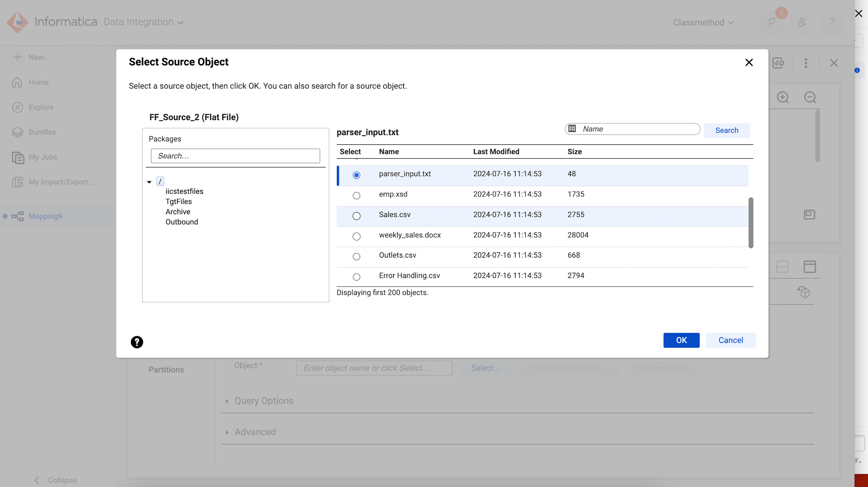868x487 pixels.
Task: Focus the Packages search field
Action: pos(235,156)
